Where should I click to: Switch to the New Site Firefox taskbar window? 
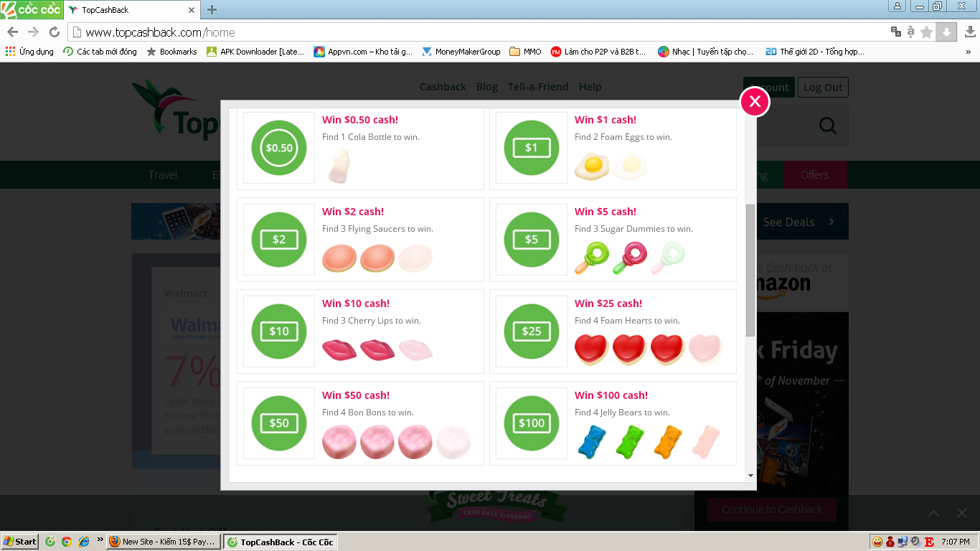(x=163, y=542)
